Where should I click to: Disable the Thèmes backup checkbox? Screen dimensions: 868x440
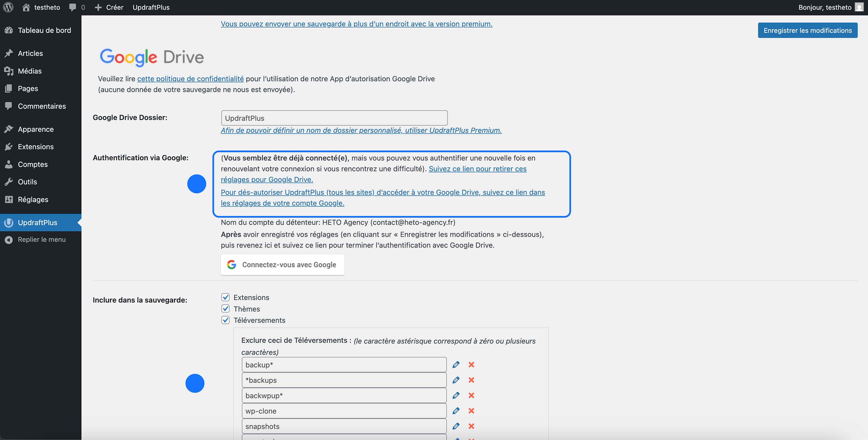tap(225, 309)
